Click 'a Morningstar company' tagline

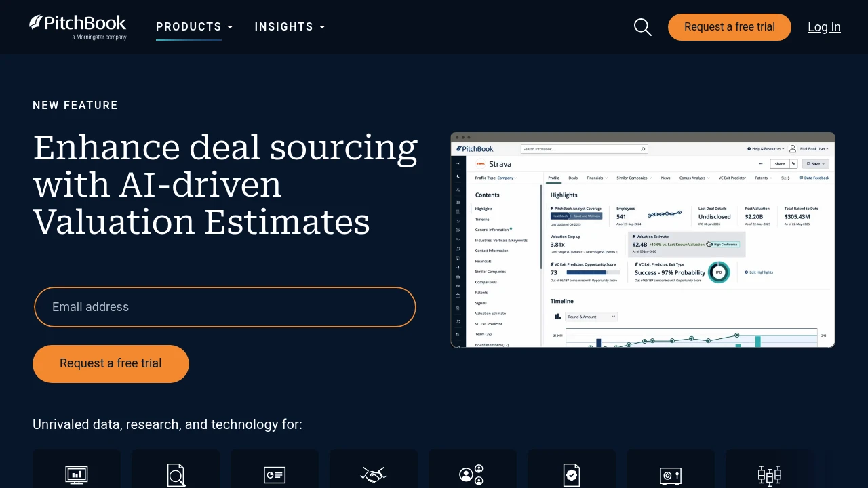point(99,37)
